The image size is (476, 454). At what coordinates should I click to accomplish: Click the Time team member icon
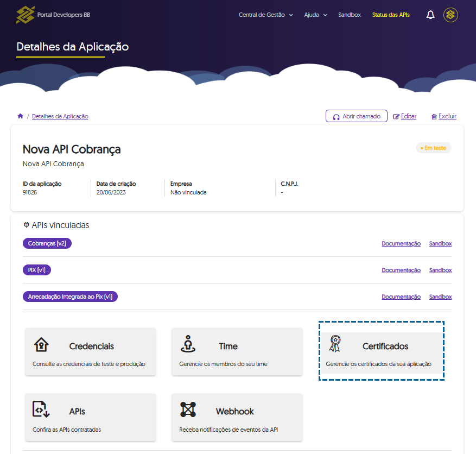(188, 344)
